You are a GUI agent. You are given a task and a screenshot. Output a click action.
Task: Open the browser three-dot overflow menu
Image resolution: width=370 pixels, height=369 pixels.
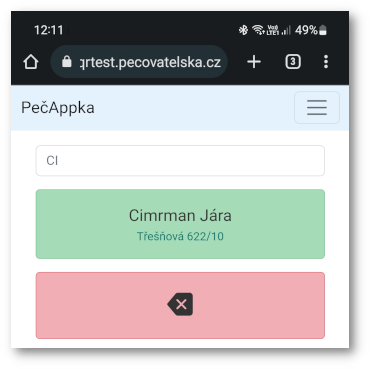326,62
